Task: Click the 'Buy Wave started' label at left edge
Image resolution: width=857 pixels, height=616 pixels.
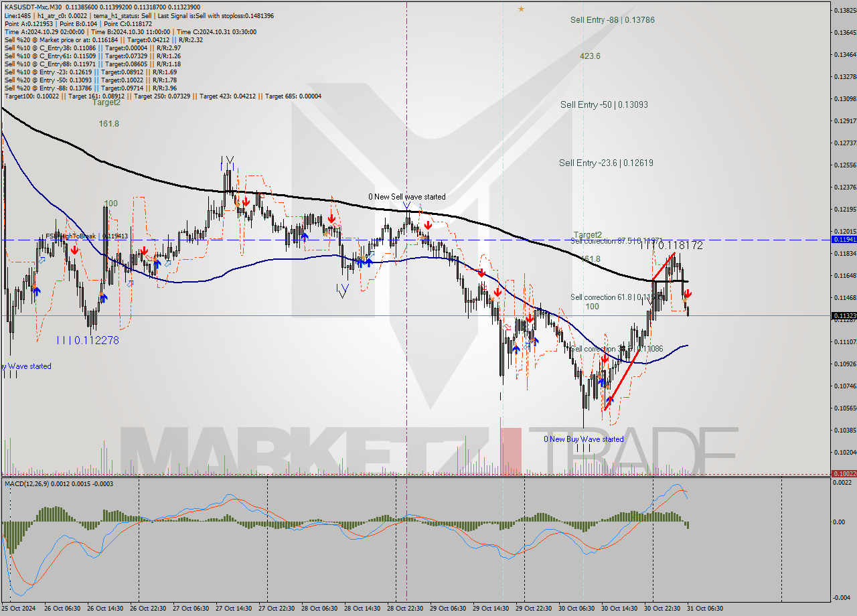Action: click(25, 366)
